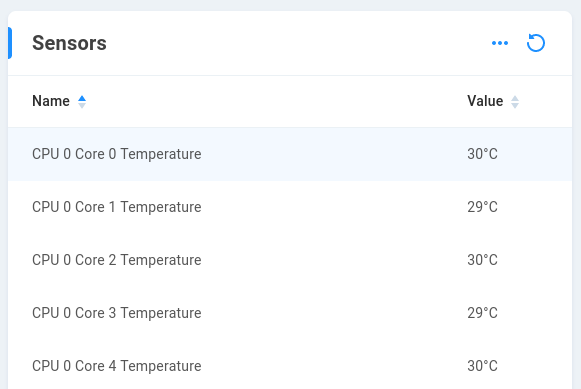Image resolution: width=581 pixels, height=389 pixels.
Task: Select the CPU 0 Core 0 Temperature row
Action: tap(290, 154)
